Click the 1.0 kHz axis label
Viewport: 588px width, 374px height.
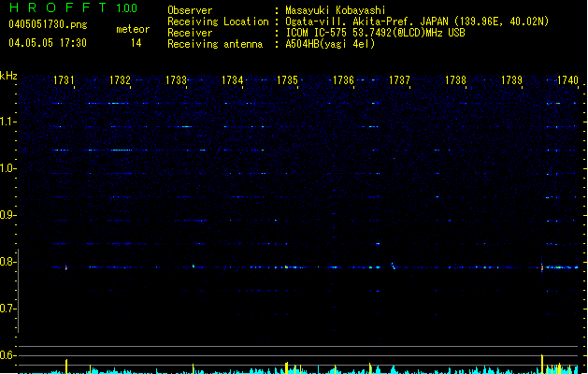point(7,168)
